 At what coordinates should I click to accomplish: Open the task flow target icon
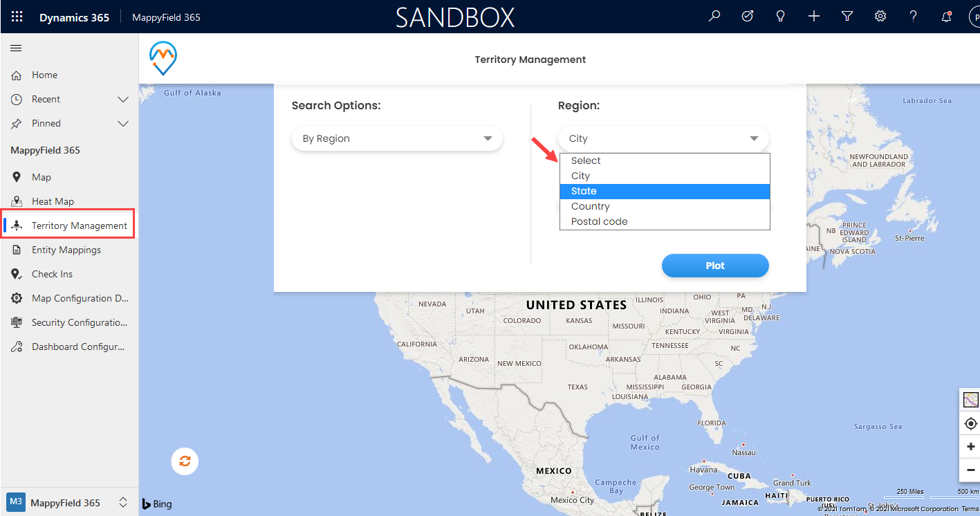click(748, 17)
